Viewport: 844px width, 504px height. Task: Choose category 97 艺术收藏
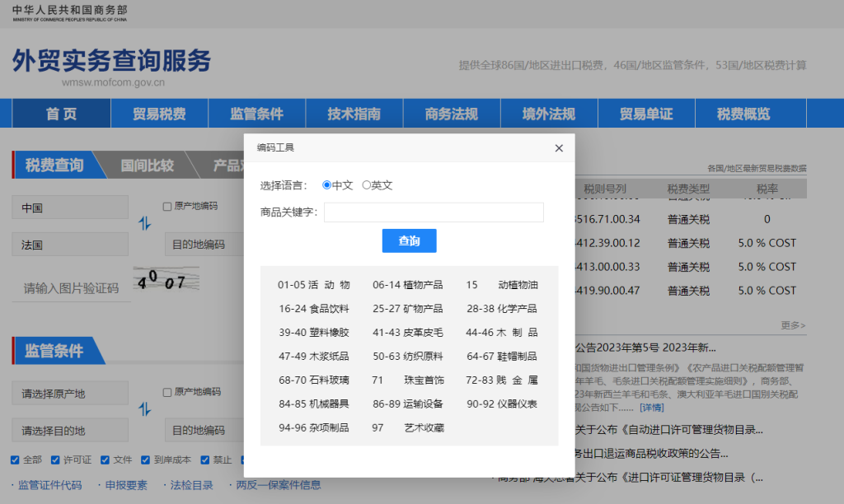pyautogui.click(x=407, y=427)
